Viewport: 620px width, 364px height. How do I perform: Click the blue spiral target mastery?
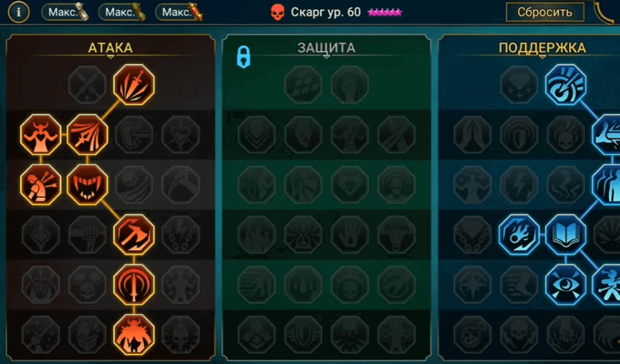[x=565, y=85]
